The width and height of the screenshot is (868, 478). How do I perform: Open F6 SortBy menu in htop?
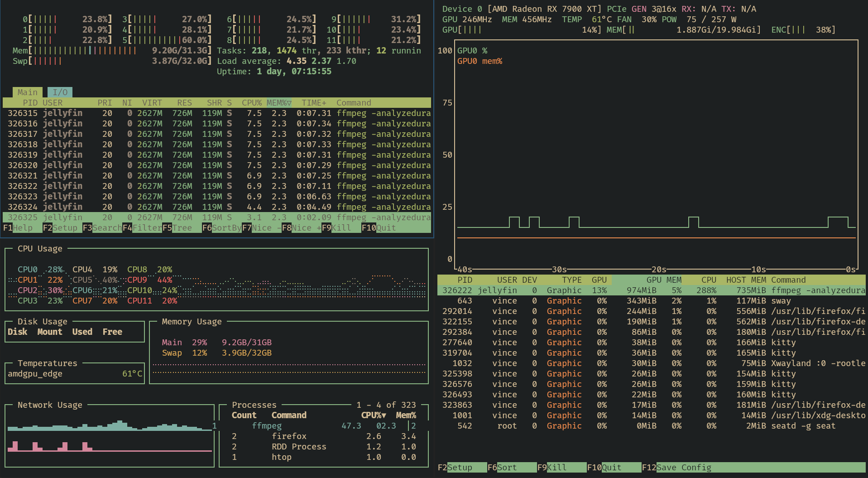click(222, 228)
